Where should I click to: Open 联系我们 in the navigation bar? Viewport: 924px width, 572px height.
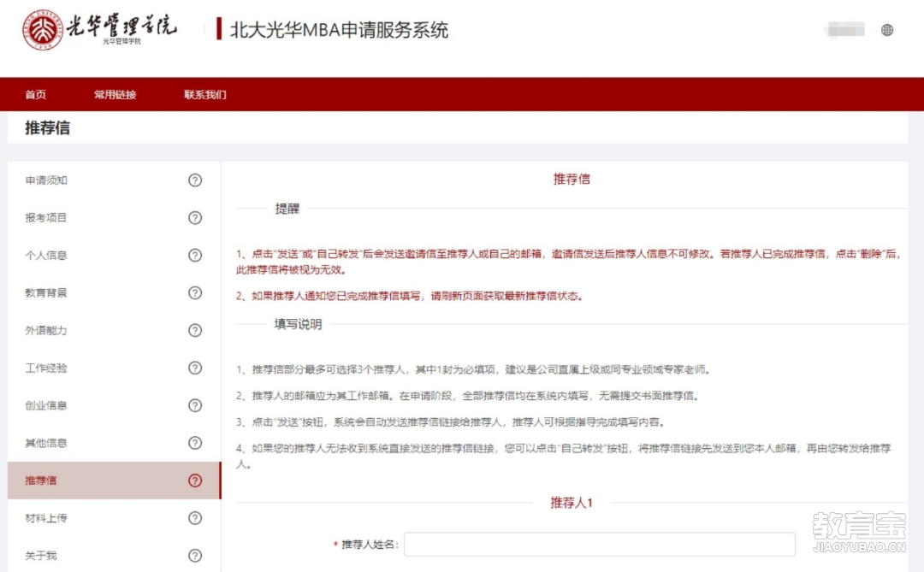pyautogui.click(x=205, y=94)
